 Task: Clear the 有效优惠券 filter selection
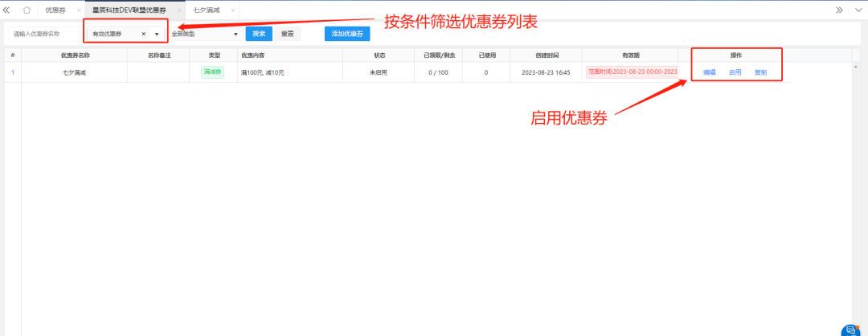tap(144, 35)
